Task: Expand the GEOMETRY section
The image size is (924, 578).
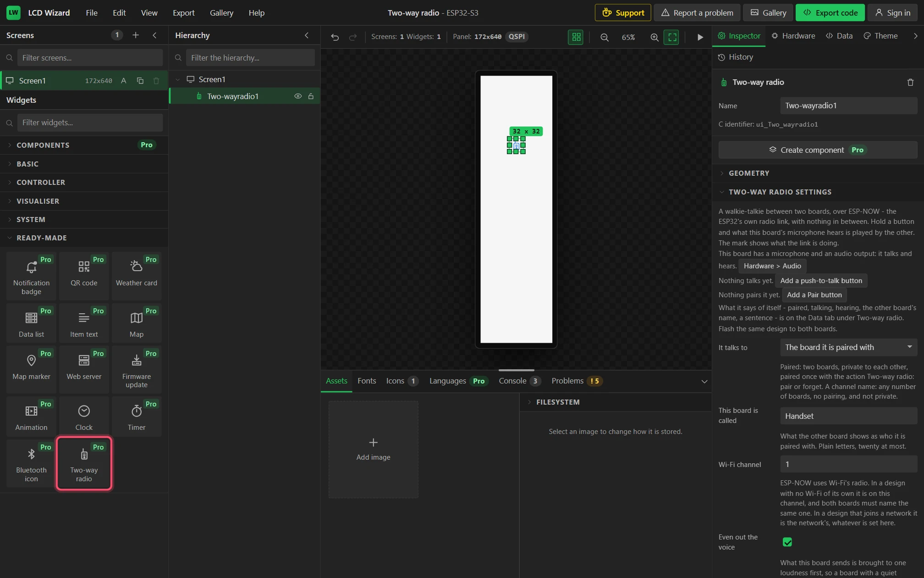Action: [818, 173]
